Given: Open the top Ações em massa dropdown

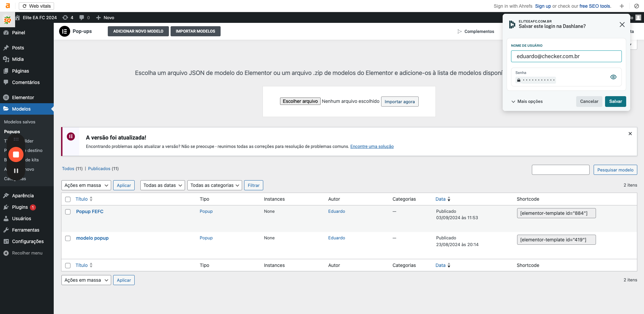Looking at the screenshot, I should [86, 185].
